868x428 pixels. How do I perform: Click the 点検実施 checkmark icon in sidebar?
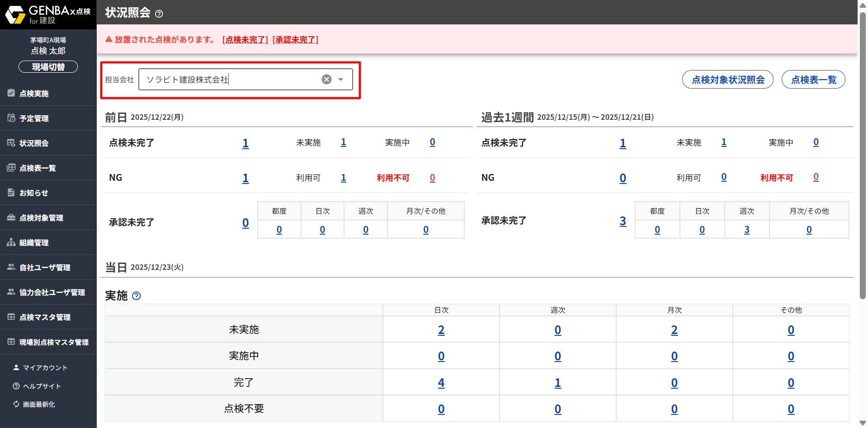11,93
